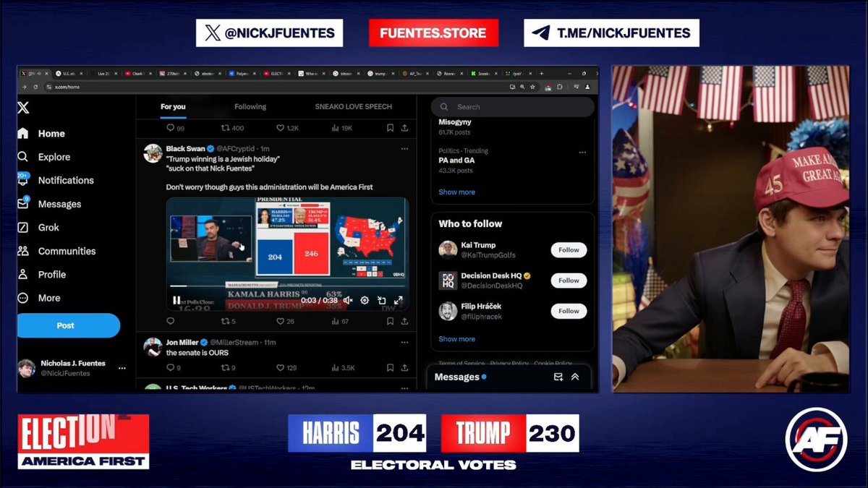Open the PA and GA trending topic
This screenshot has height=488, width=868.
(456, 160)
